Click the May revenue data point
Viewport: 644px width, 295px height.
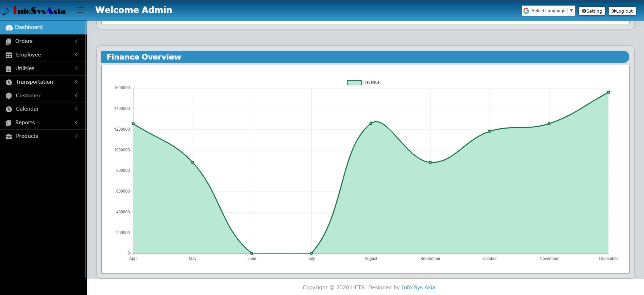(193, 163)
